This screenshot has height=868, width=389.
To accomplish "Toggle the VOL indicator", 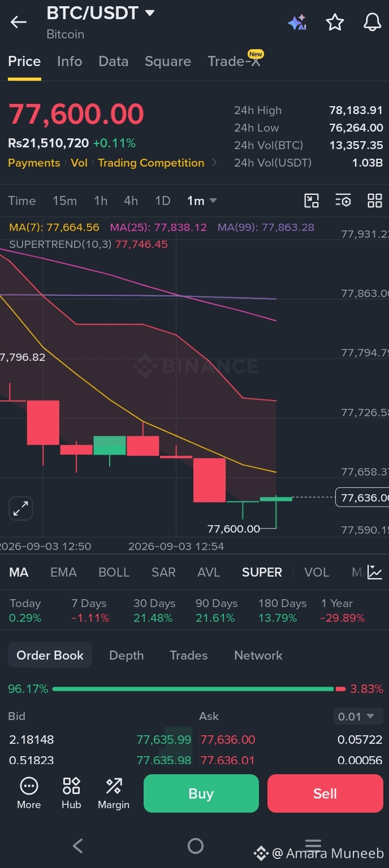I will (x=317, y=572).
